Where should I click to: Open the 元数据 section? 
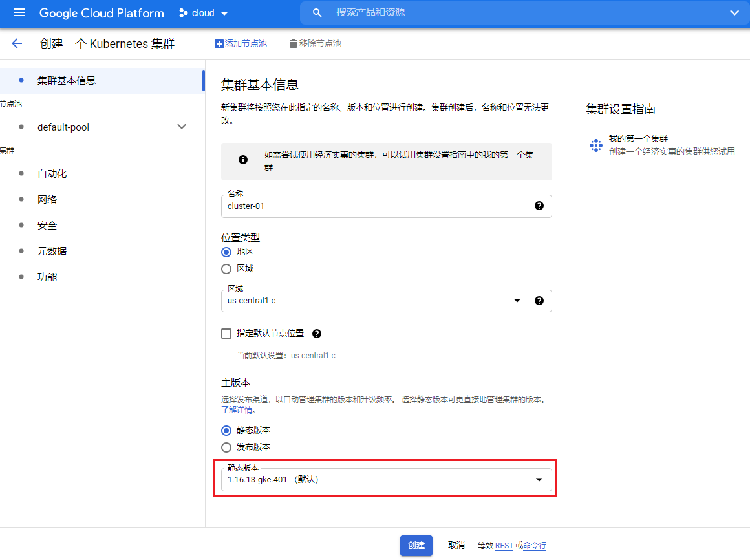point(52,251)
